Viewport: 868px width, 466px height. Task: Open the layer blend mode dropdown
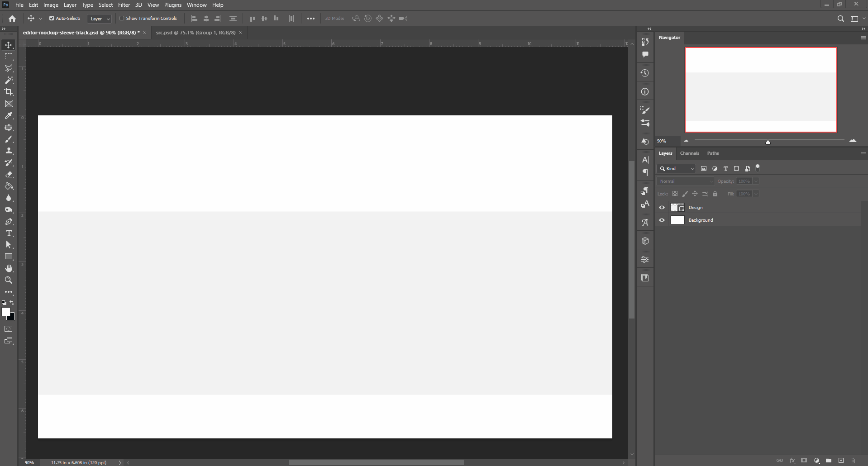pyautogui.click(x=685, y=181)
